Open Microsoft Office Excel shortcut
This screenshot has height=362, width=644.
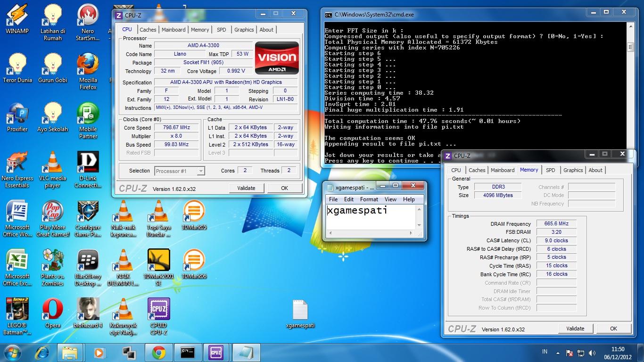[17, 267]
